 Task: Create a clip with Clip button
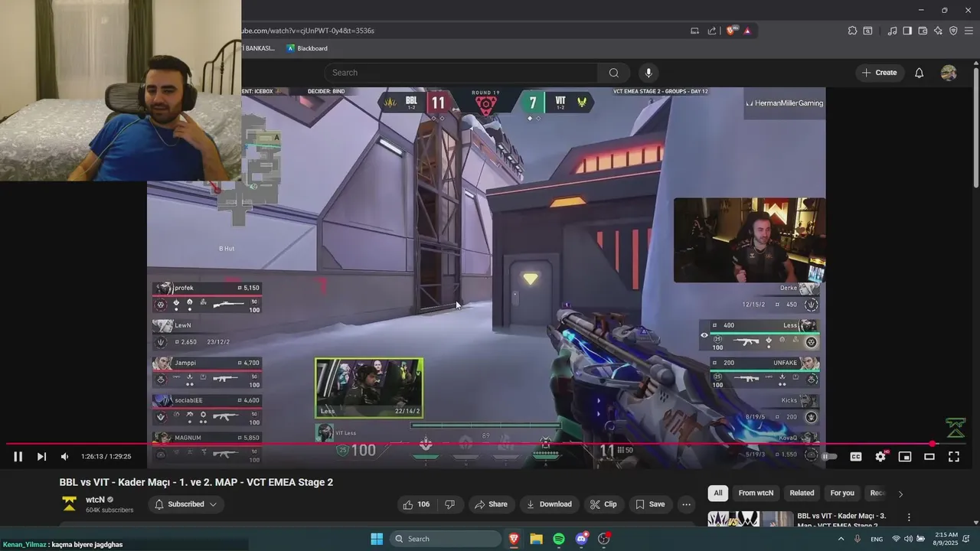603,504
